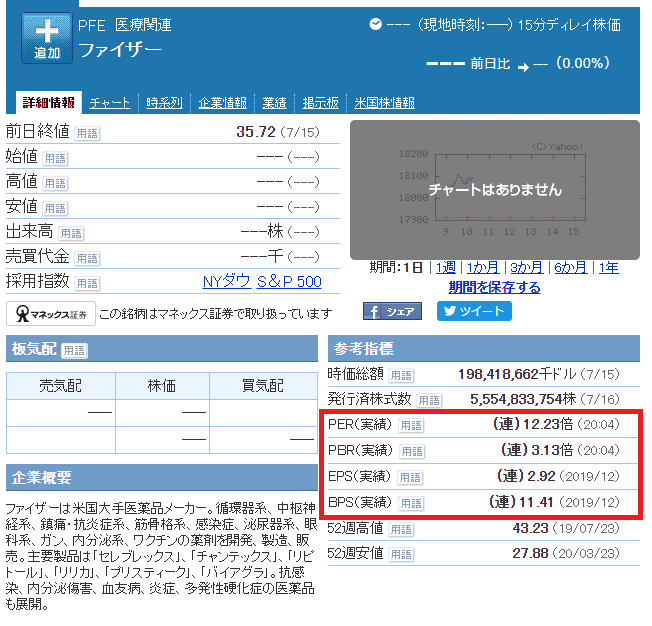Click the 売気配 column header

[x=61, y=386]
